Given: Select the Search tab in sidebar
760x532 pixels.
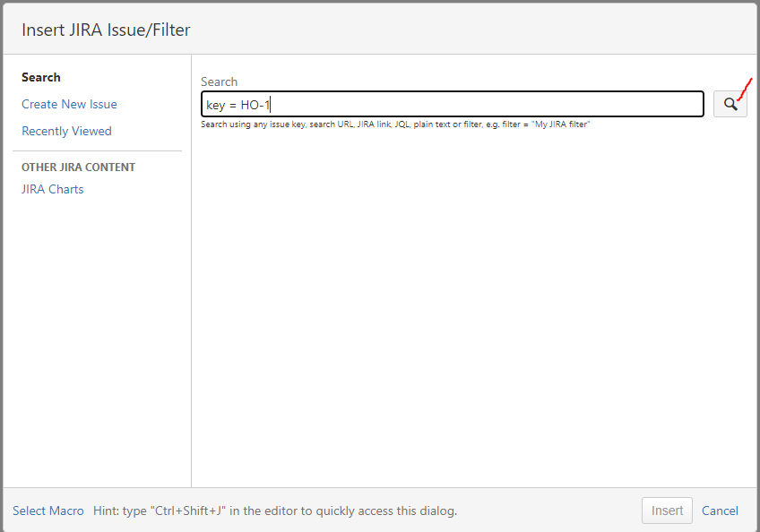Looking at the screenshot, I should click(x=41, y=78).
